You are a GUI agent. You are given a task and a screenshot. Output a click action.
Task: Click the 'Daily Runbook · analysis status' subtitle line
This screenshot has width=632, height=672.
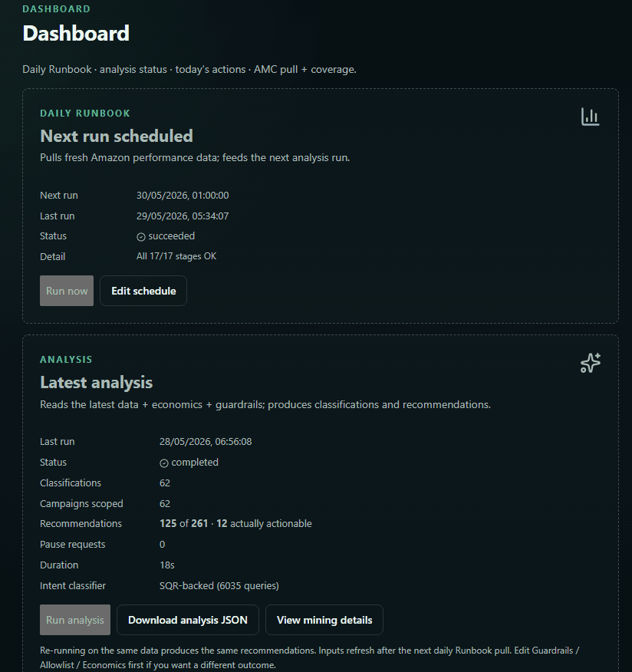(189, 70)
